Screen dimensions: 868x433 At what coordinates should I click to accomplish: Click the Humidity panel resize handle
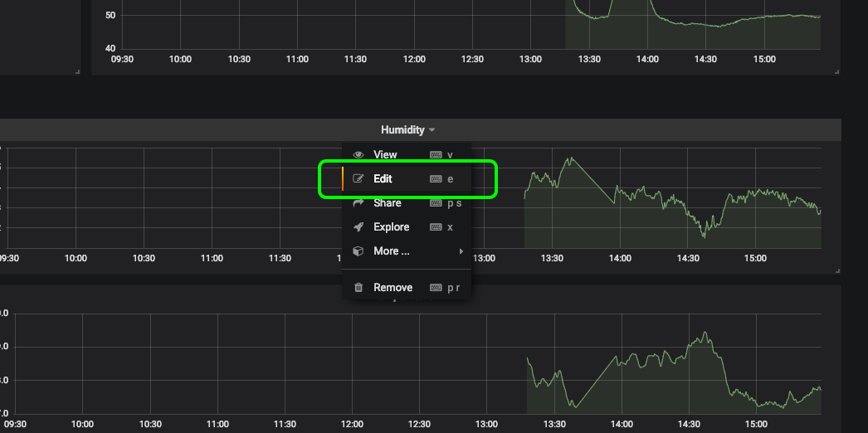click(x=837, y=270)
